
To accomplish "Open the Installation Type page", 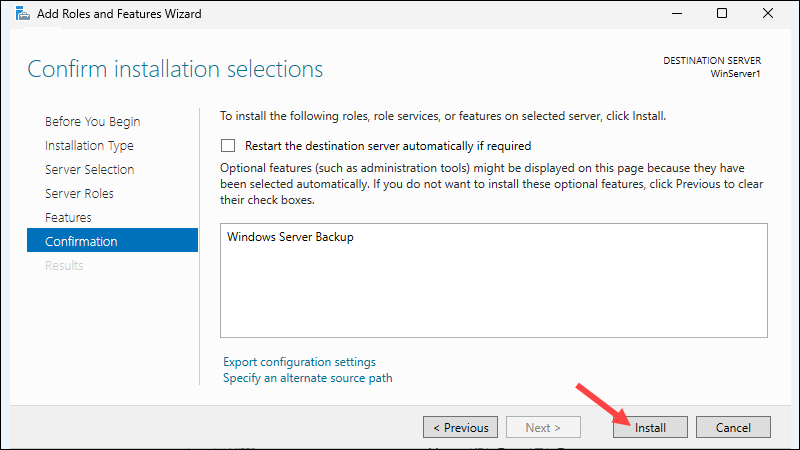I will click(89, 146).
